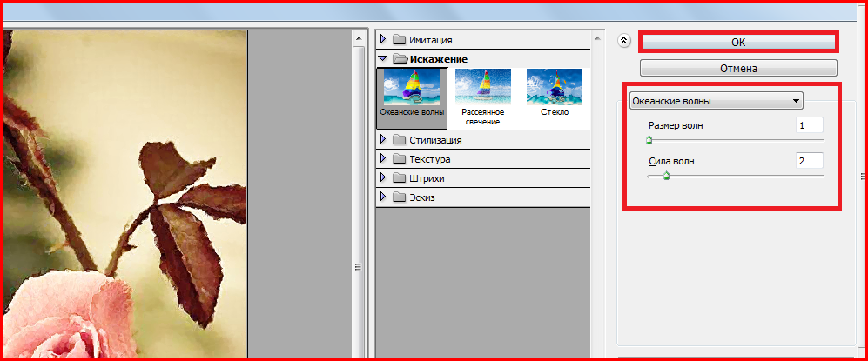Click the Эскиз folder icon
Viewport: 868px width, 361px height.
pyautogui.click(x=399, y=197)
